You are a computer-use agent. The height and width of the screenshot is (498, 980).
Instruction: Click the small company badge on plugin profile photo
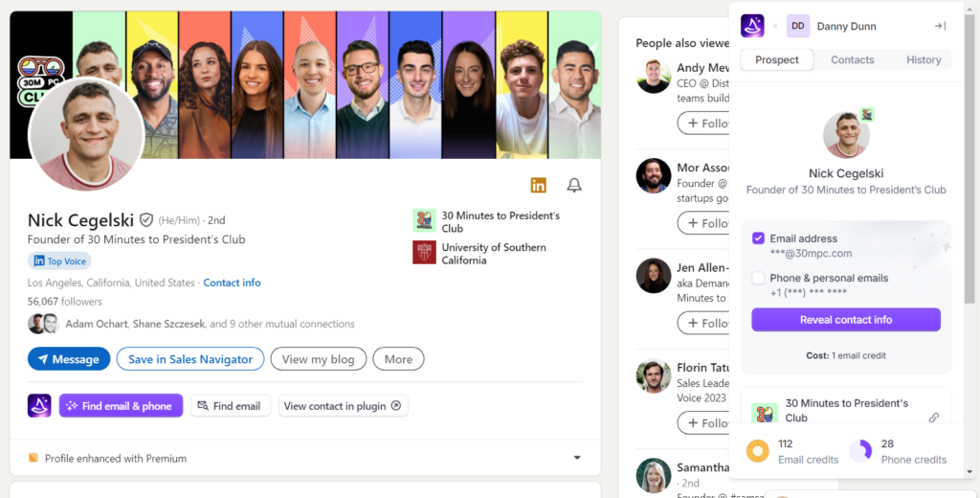(866, 115)
